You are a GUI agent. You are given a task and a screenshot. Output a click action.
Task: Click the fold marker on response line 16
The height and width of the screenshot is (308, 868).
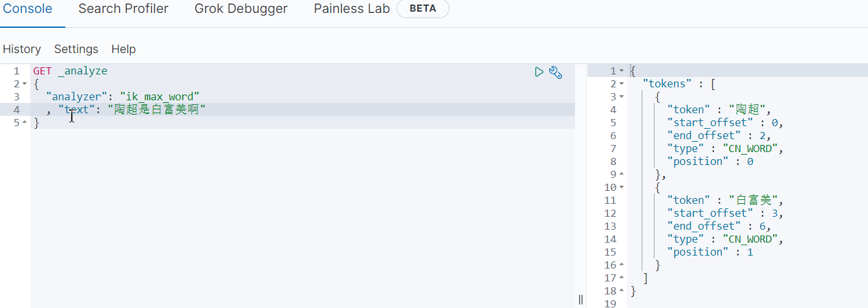click(x=622, y=265)
